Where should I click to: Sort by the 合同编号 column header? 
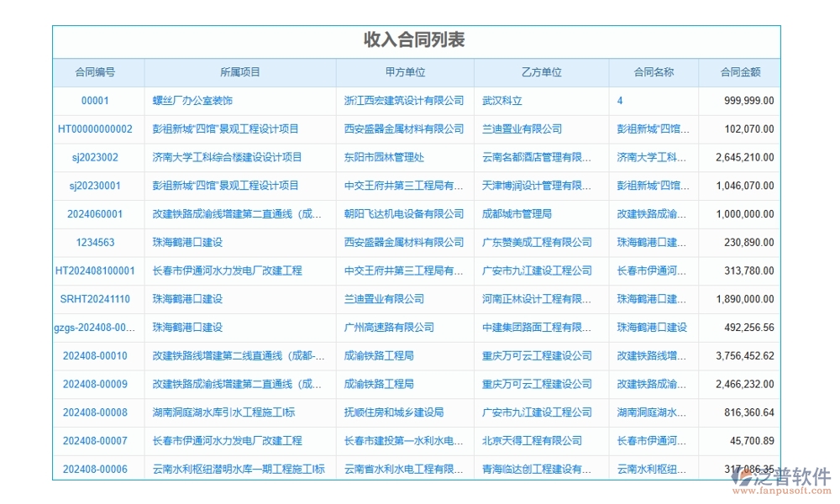click(98, 72)
